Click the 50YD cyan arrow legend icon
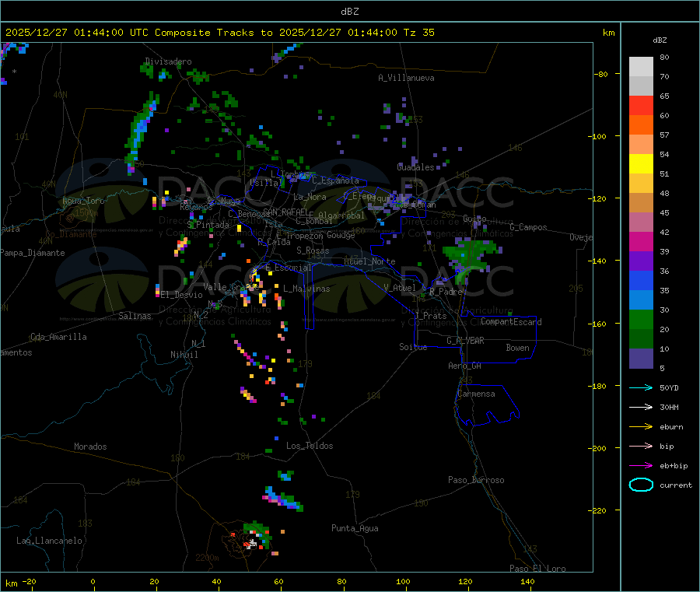 pos(641,387)
